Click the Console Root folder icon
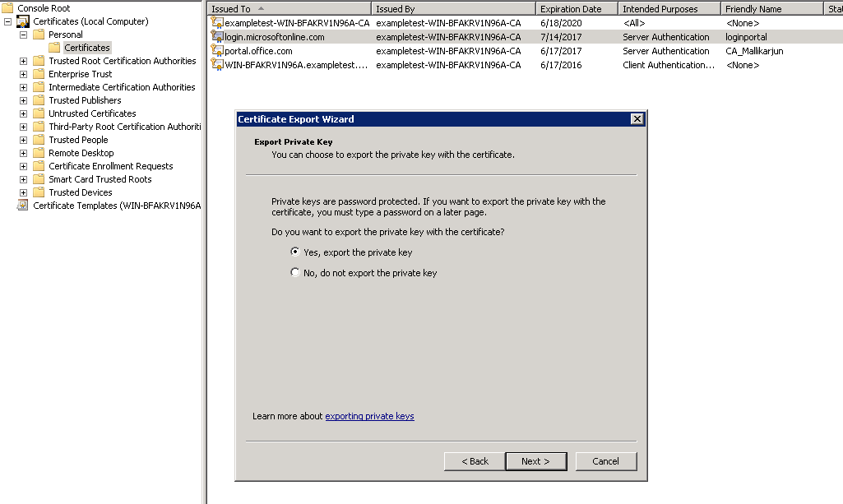This screenshot has width=843, height=504. tap(7, 8)
